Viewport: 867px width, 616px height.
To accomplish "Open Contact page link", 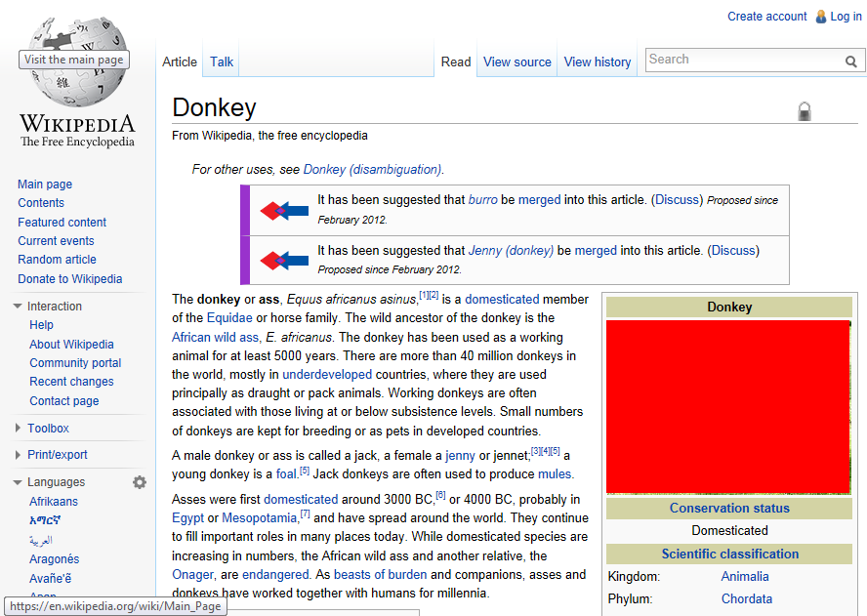I will (64, 401).
